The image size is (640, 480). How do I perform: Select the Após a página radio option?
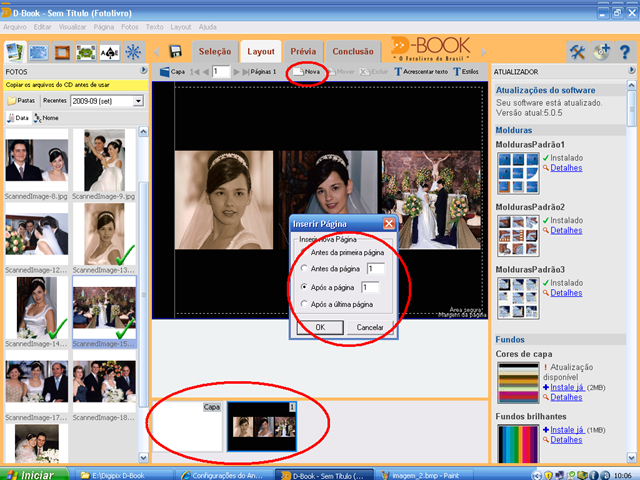(304, 287)
